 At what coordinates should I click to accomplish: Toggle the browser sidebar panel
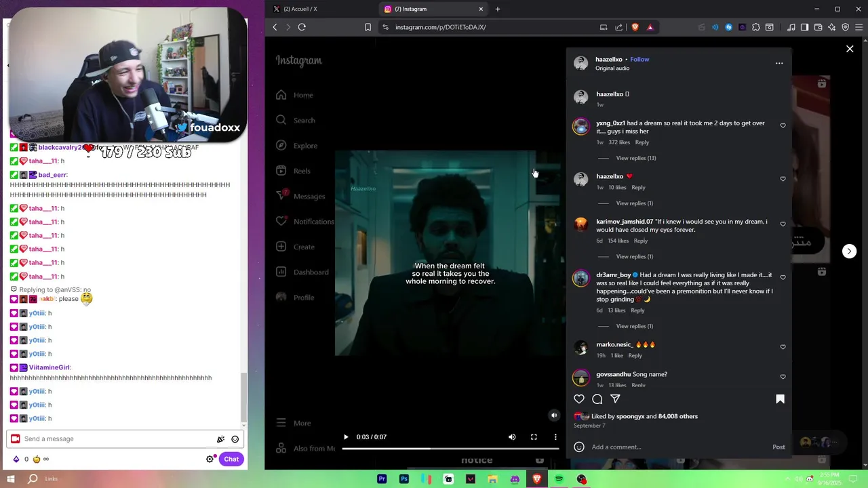click(x=804, y=27)
